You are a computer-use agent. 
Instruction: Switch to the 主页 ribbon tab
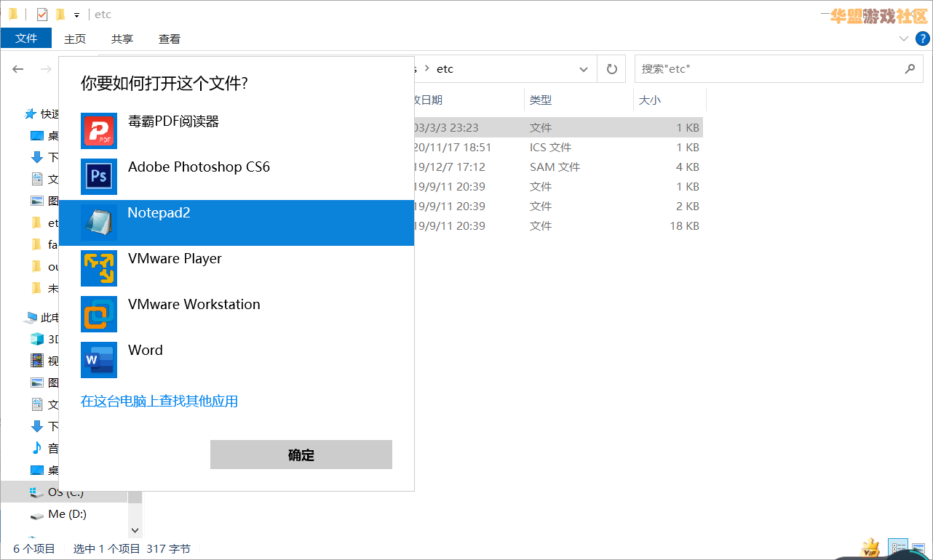pos(75,39)
